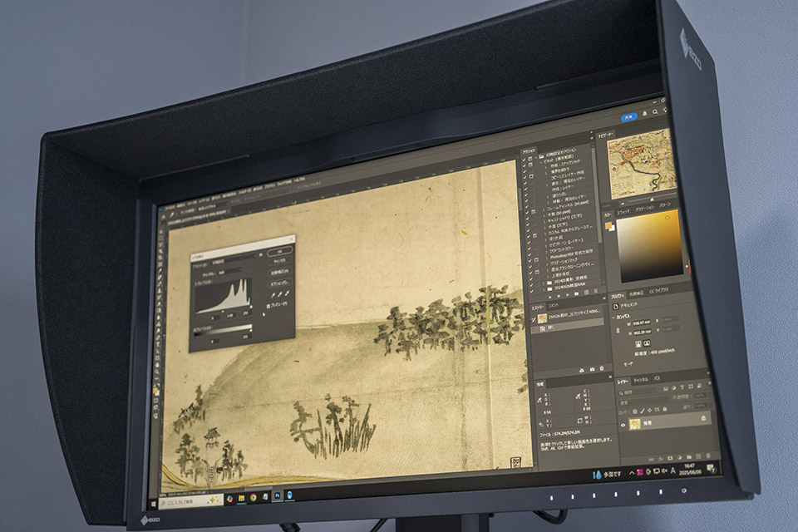Click Photoshop icon in Windows taskbar
This screenshot has width=798, height=532.
[x=276, y=497]
